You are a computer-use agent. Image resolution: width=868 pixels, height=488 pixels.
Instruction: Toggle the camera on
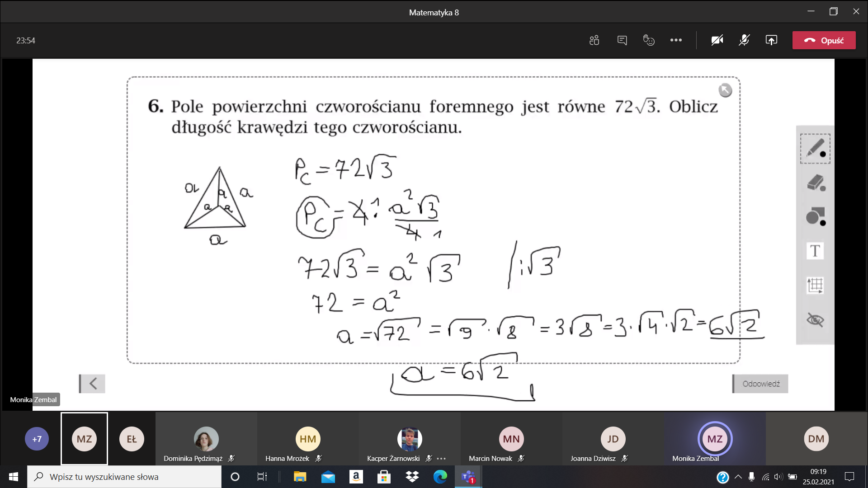[717, 40]
